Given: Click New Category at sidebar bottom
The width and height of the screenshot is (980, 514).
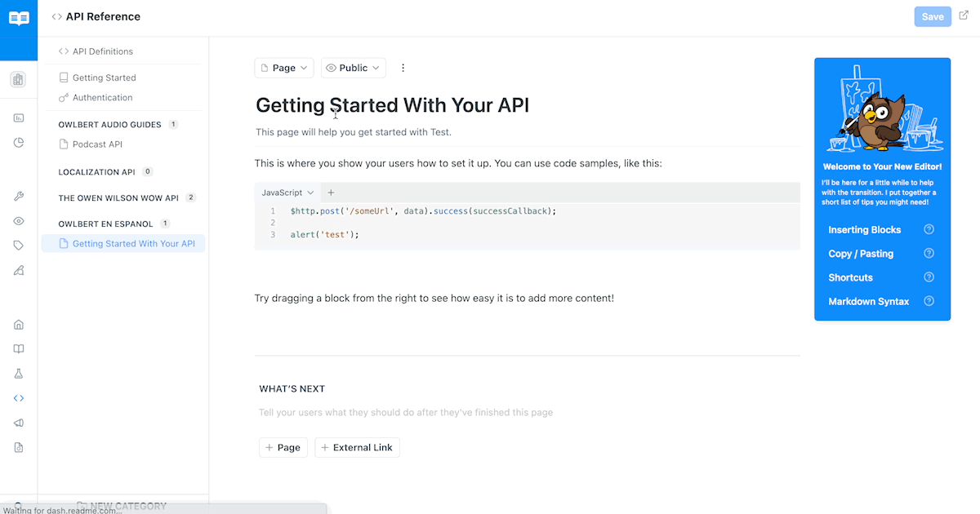Looking at the screenshot, I should click(x=122, y=506).
